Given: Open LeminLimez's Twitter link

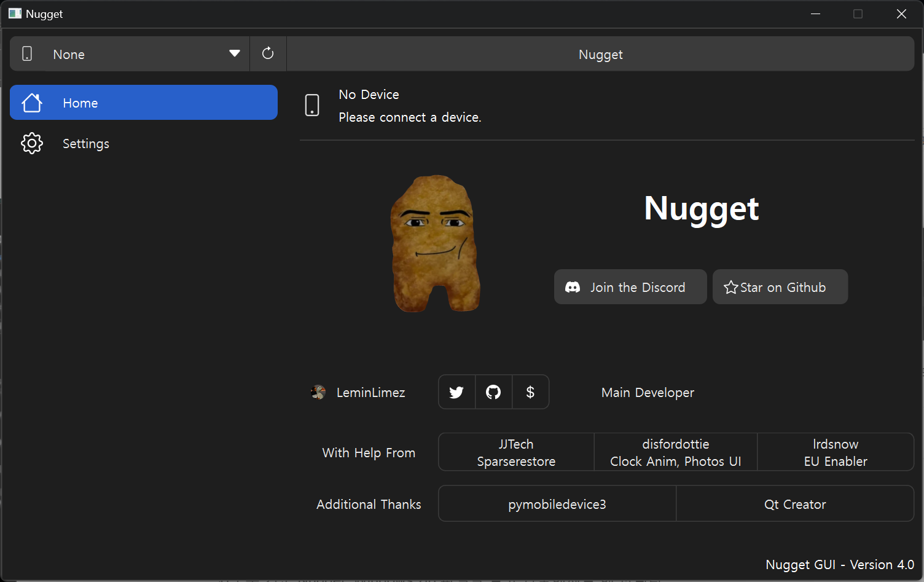Looking at the screenshot, I should (x=456, y=392).
